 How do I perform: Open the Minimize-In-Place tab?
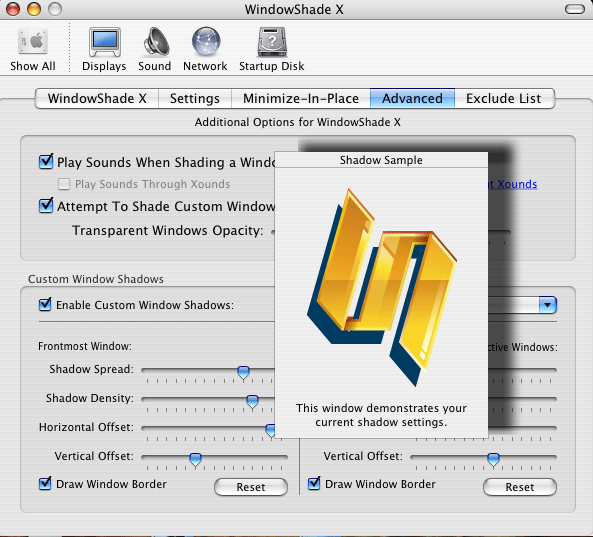pos(301,98)
